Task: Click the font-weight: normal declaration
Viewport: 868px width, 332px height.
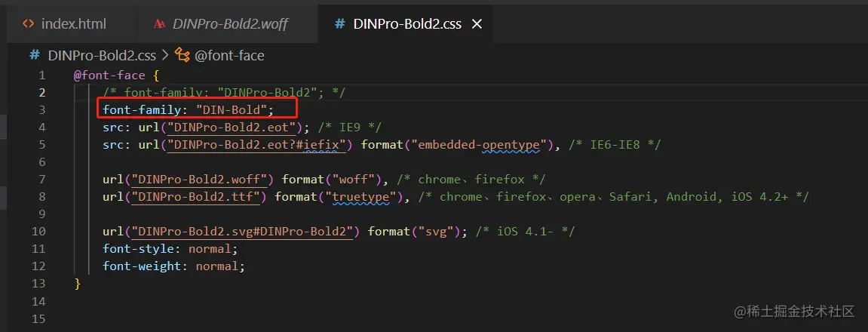Action: coord(173,266)
